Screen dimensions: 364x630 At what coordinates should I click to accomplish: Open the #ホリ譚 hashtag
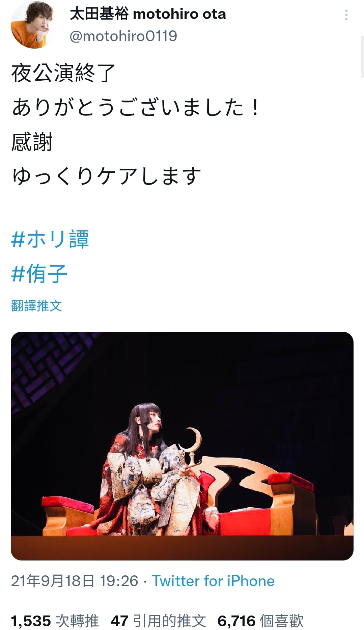[x=50, y=239]
